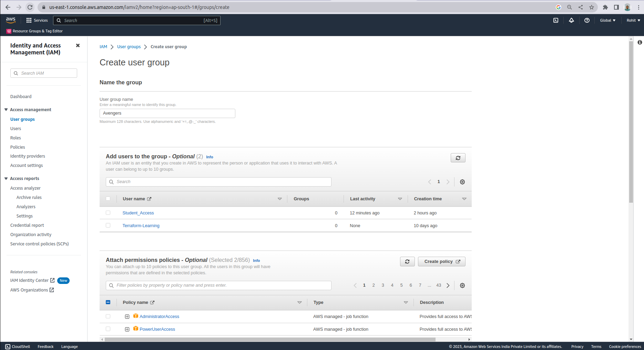Refresh the users list
The height and width of the screenshot is (350, 644).
point(458,158)
